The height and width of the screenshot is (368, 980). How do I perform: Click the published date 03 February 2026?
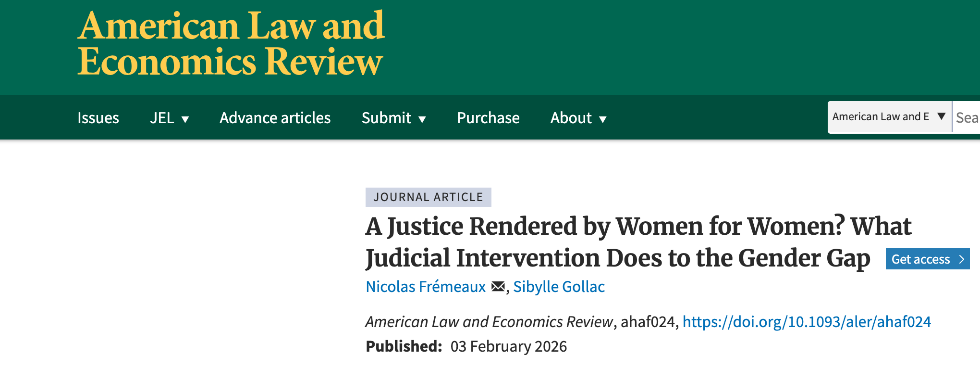(508, 346)
